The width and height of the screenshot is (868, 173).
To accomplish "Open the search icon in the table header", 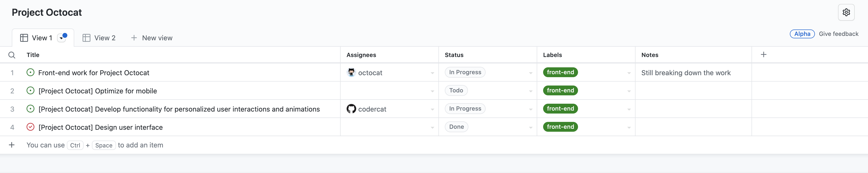I will click(x=12, y=55).
